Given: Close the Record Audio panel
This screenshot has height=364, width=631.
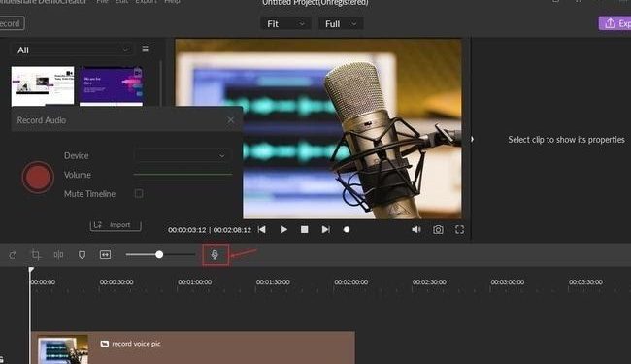Looking at the screenshot, I should click(231, 119).
